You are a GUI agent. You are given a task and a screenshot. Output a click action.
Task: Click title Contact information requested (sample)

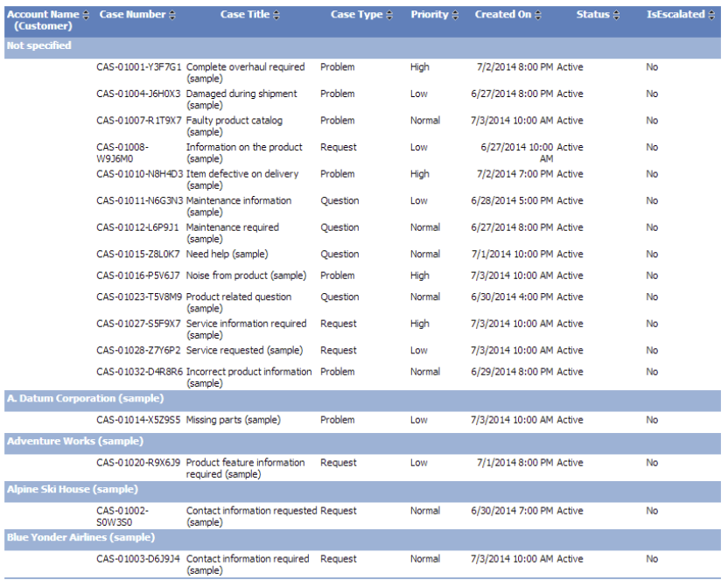[x=252, y=516]
